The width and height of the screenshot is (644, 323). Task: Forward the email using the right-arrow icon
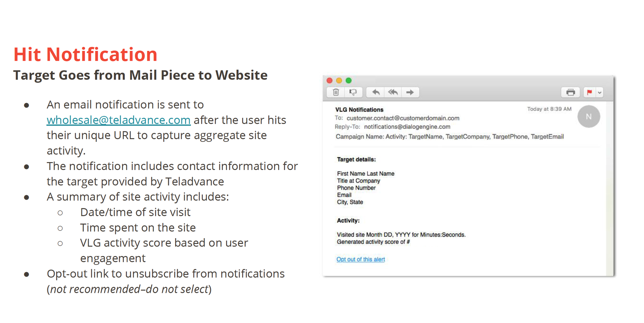[x=410, y=92]
